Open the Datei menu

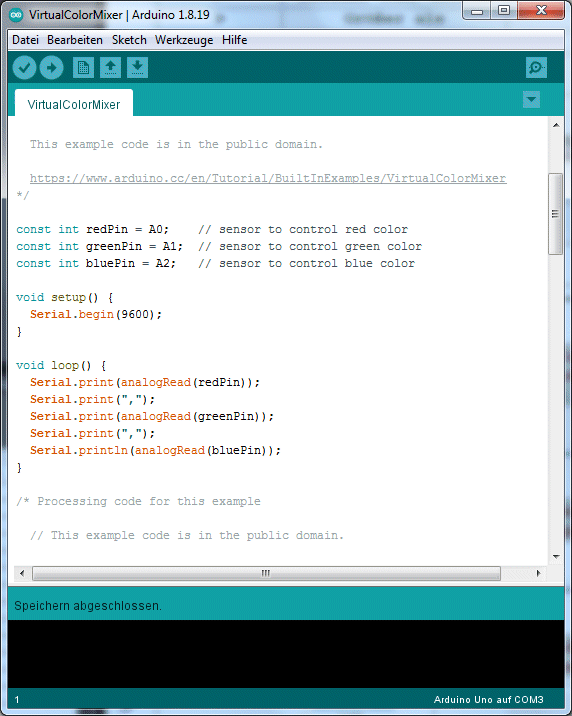26,40
